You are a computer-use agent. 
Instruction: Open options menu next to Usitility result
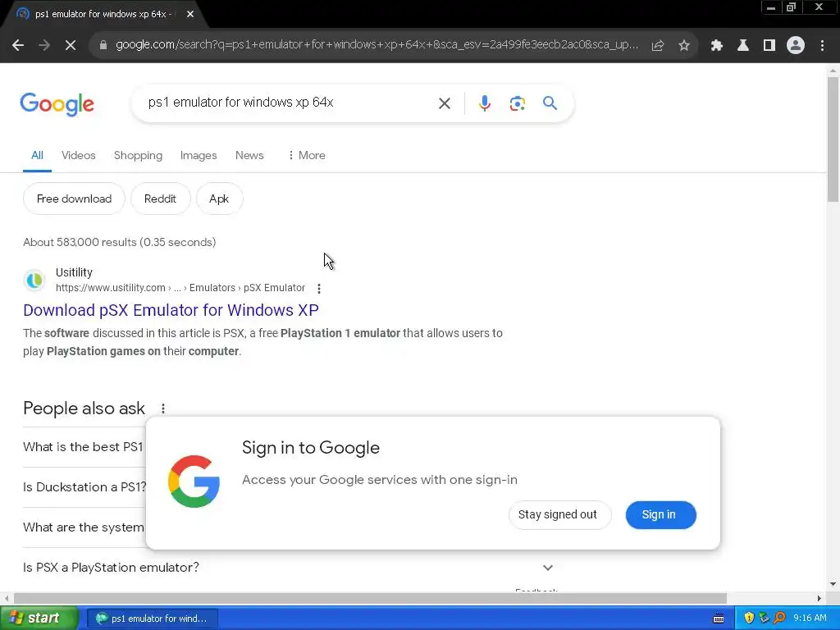tap(319, 288)
